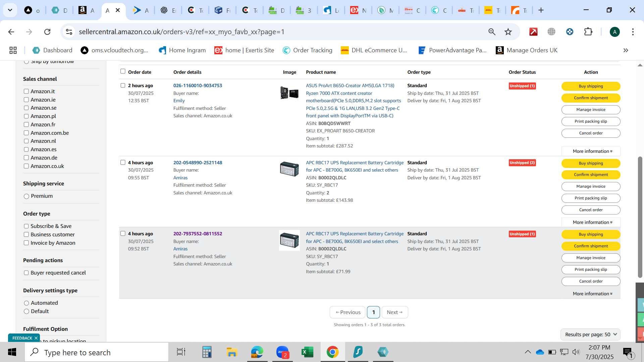The width and height of the screenshot is (644, 362).
Task: Cancel order for the ASUS ProArt motherboard
Action: [x=591, y=133]
